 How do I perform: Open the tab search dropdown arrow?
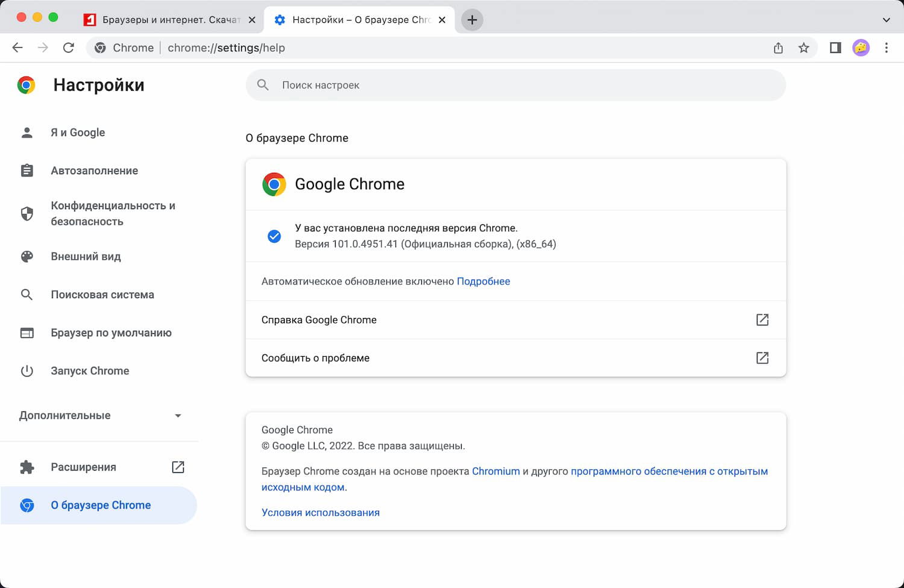(x=886, y=20)
